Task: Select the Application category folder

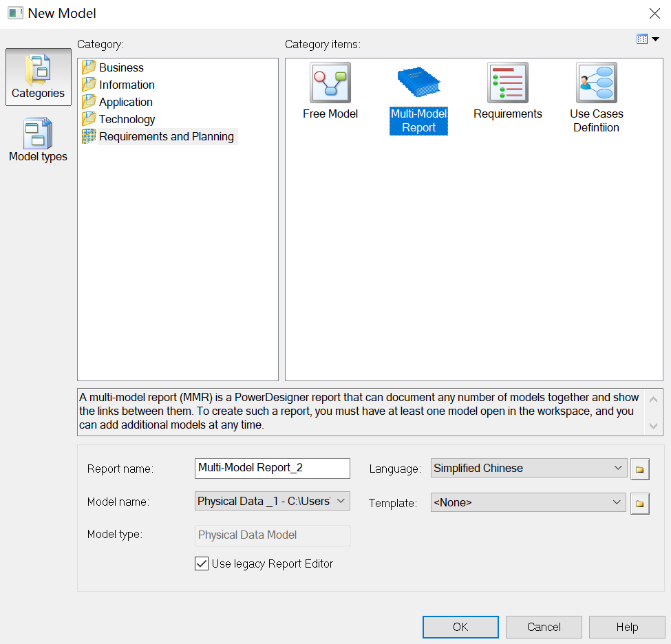Action: (125, 102)
